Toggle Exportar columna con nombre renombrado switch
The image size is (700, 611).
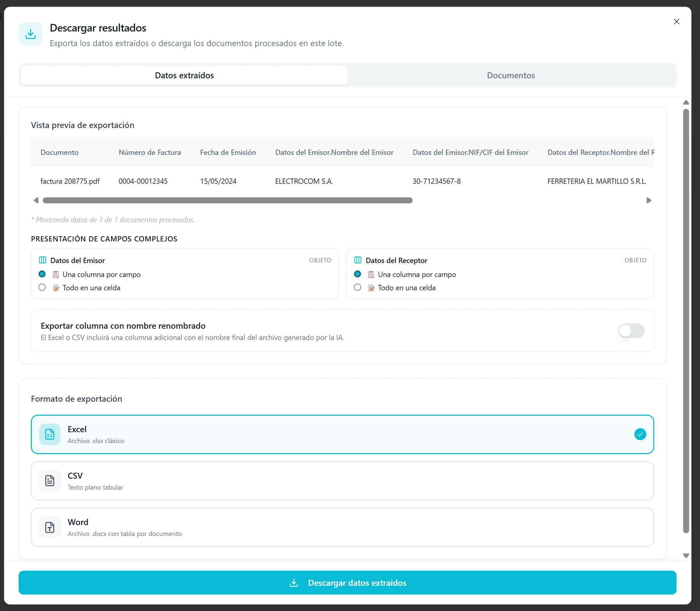click(x=631, y=331)
